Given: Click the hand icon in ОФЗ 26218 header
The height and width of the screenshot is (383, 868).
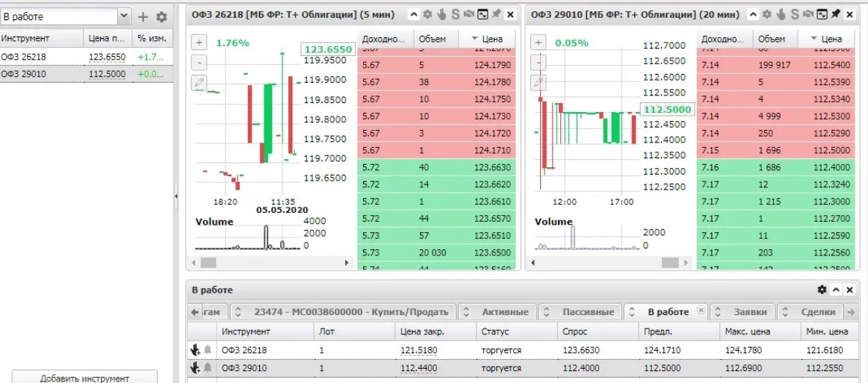Looking at the screenshot, I should click(x=441, y=14).
